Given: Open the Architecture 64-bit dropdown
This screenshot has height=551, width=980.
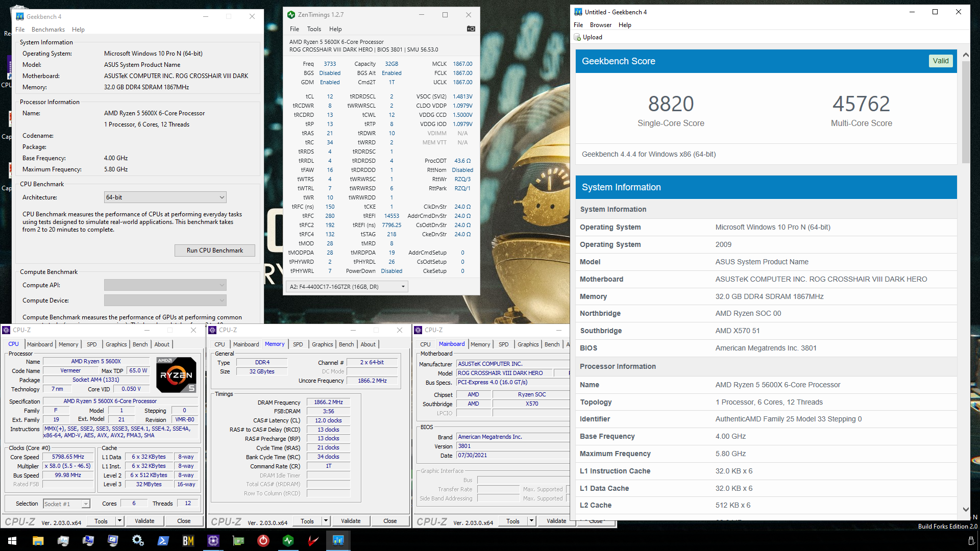Looking at the screenshot, I should pyautogui.click(x=165, y=197).
